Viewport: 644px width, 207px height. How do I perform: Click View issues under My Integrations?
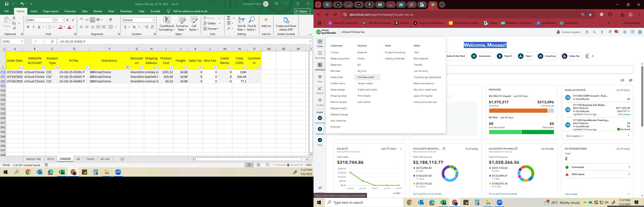[571, 194]
